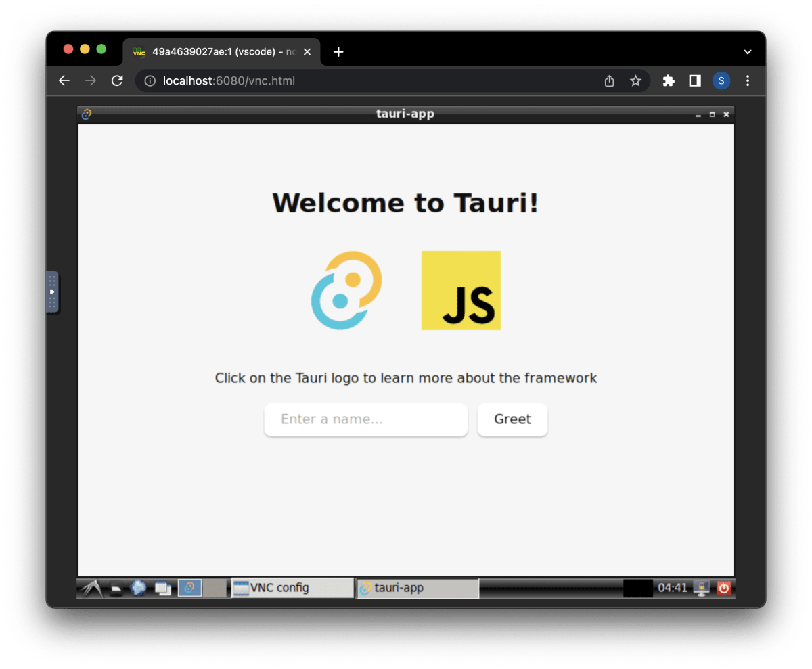Share this page via share icon

[x=609, y=81]
